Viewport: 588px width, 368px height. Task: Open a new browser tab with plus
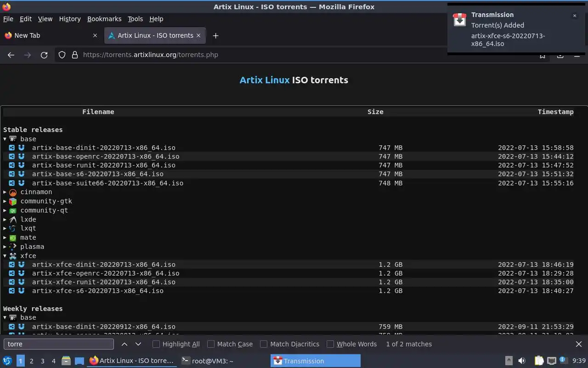pyautogui.click(x=215, y=35)
